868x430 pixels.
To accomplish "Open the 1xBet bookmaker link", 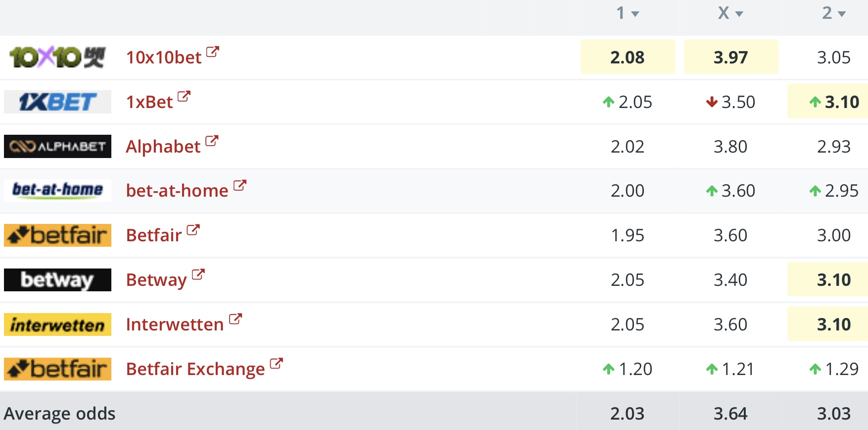I will pyautogui.click(x=149, y=102).
